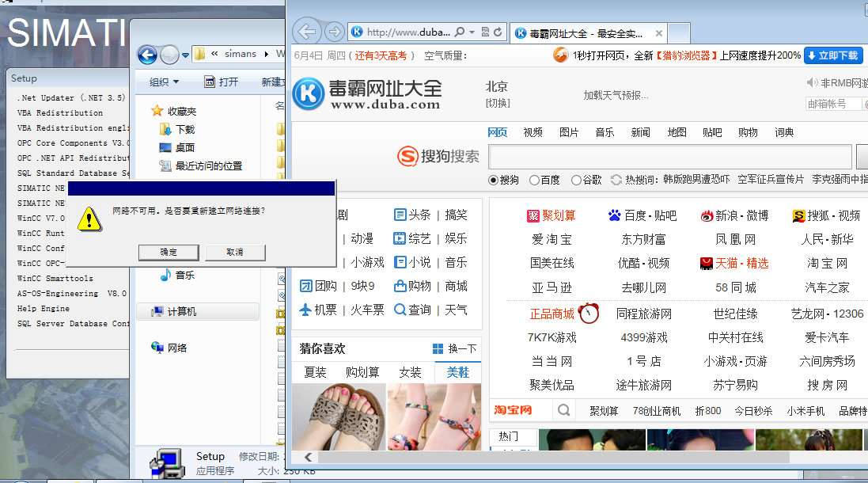Select the 谷歌 search engine radio button
This screenshot has width=868, height=483.
(x=576, y=180)
